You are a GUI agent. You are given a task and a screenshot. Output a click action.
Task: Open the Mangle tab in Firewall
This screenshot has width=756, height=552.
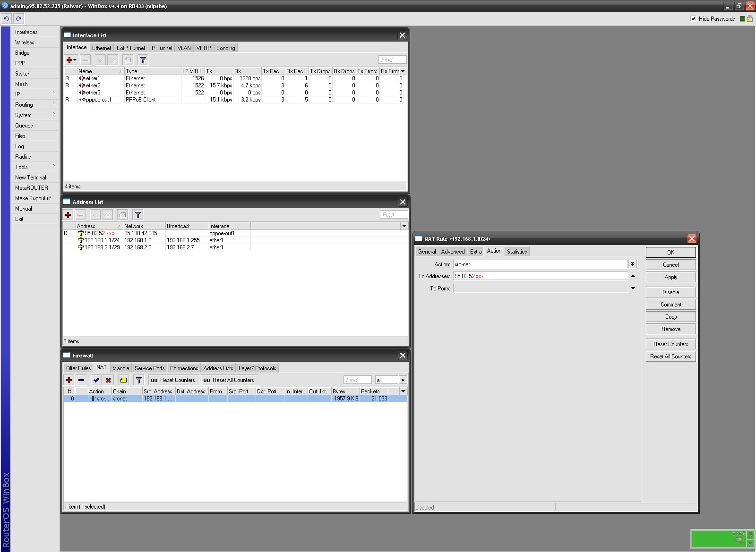tap(121, 368)
